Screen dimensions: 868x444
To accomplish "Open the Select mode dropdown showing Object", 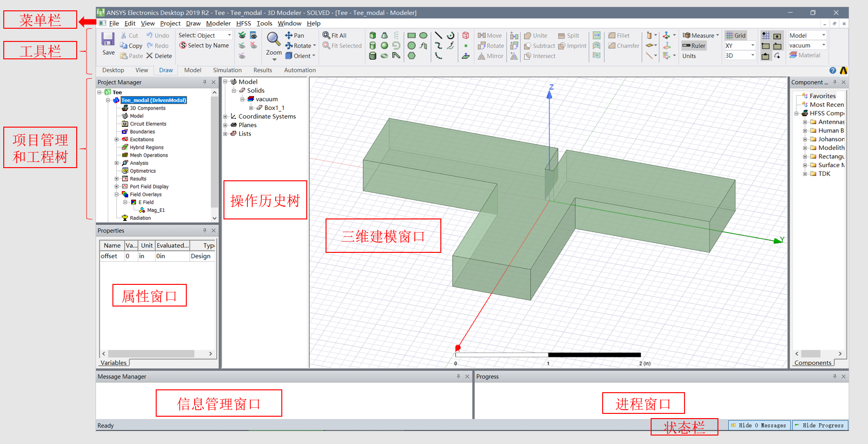I will tap(229, 35).
